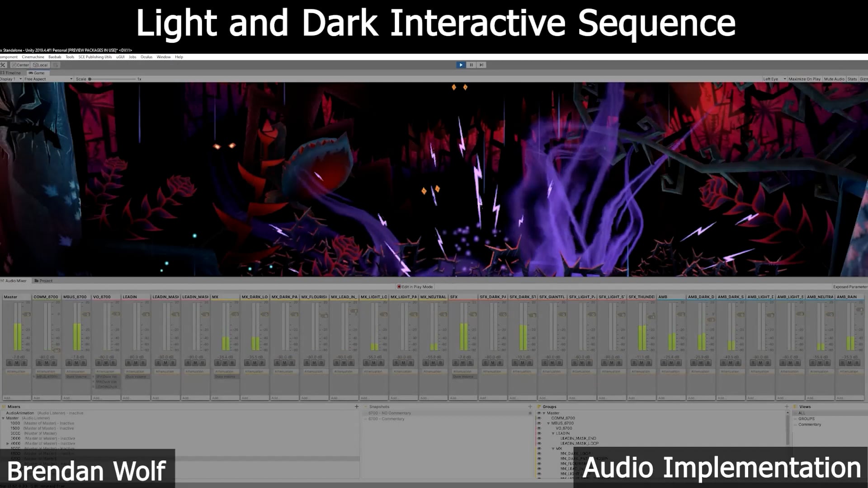Switch to the Timeline tab

pyautogui.click(x=11, y=73)
